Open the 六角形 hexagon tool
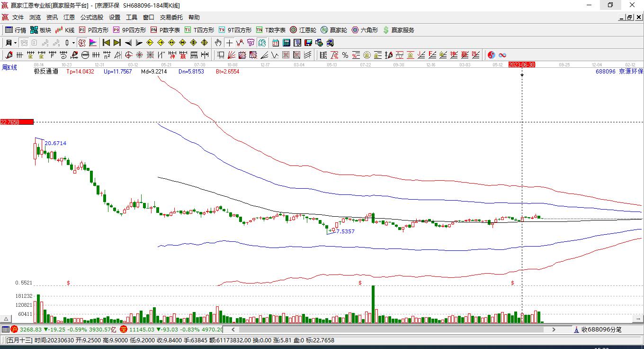This screenshot has width=644, height=349. (x=365, y=30)
